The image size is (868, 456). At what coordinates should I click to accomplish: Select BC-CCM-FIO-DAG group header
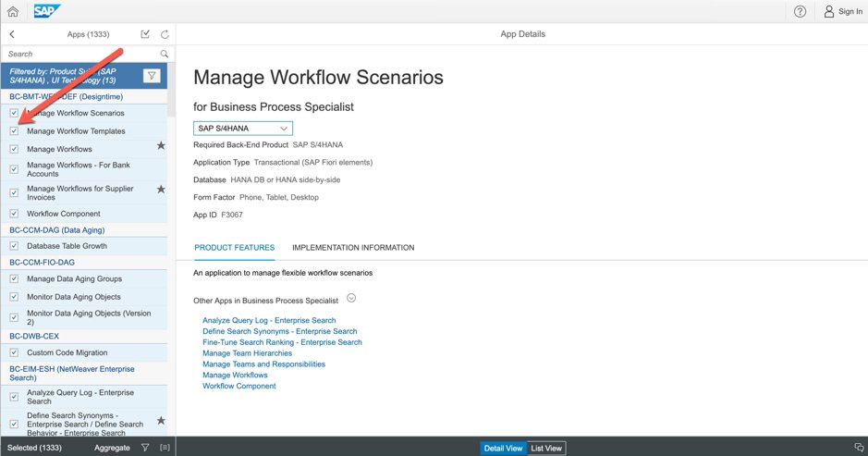pyautogui.click(x=84, y=263)
